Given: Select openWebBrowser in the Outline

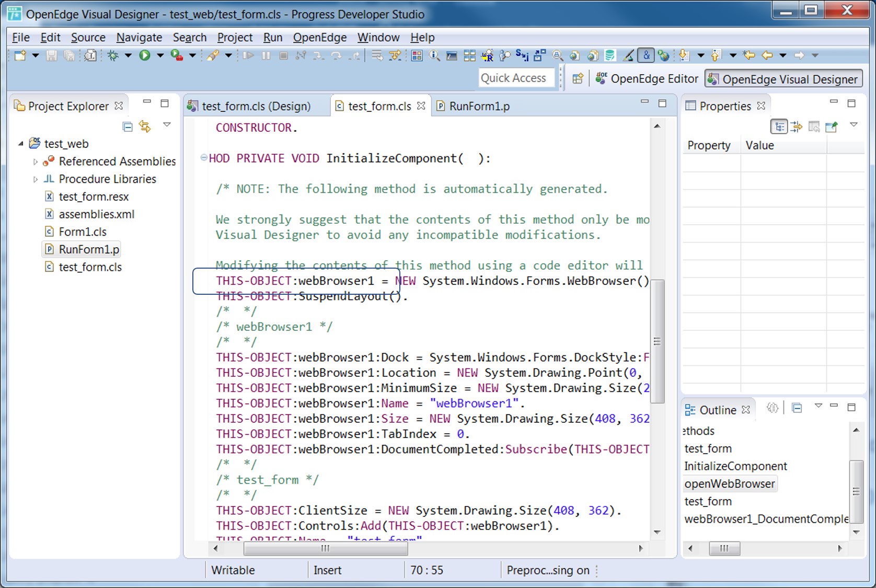Looking at the screenshot, I should pos(729,483).
